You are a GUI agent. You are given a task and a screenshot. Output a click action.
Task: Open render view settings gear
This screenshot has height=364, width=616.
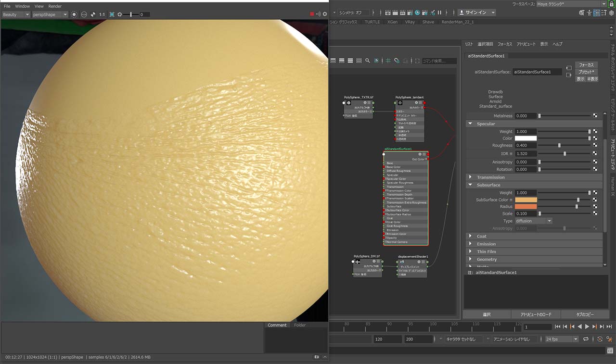325,14
